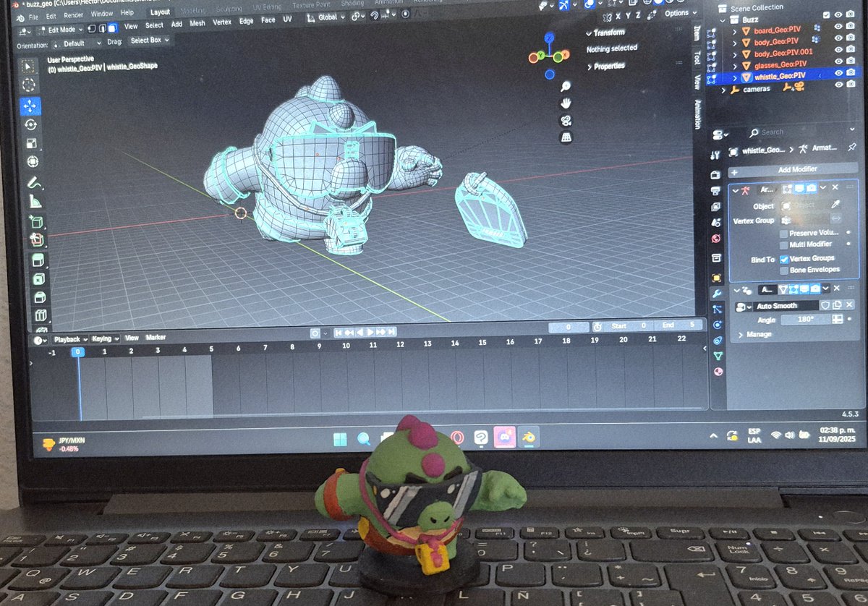Image resolution: width=868 pixels, height=606 pixels.
Task: Open the timeline Playback dropdown
Action: (69, 338)
